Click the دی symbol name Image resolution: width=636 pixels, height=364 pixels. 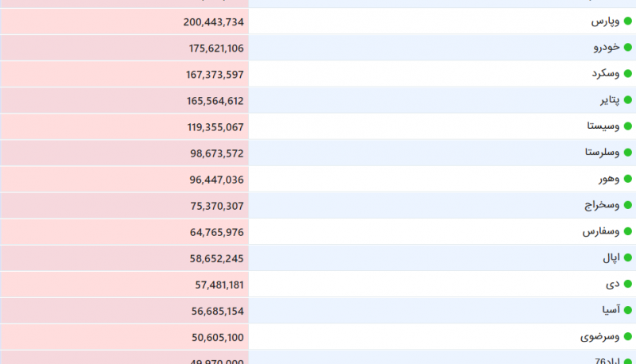coord(613,285)
